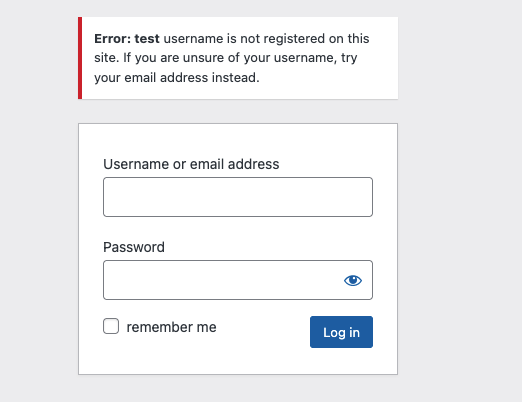
Task: Click the blue Log in button
Action: tap(341, 332)
